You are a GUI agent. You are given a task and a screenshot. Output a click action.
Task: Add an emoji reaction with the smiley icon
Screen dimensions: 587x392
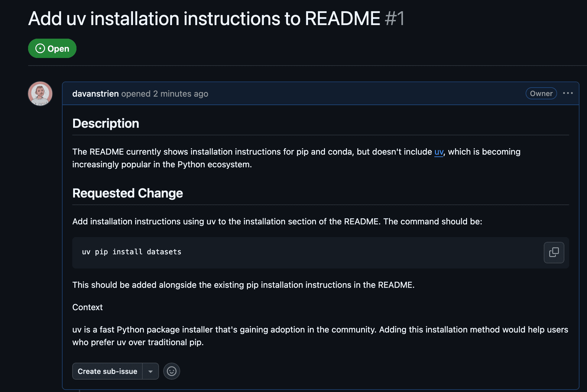pos(171,371)
